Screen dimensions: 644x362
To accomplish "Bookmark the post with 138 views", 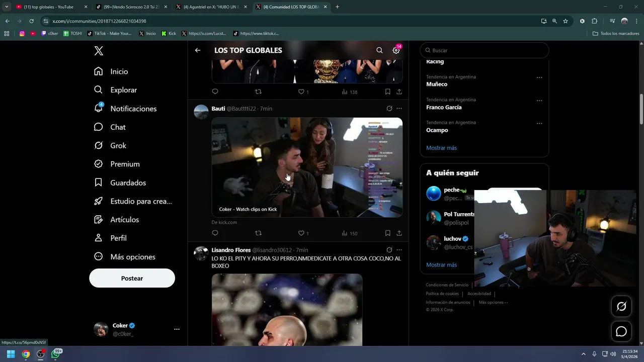I will 387,92.
